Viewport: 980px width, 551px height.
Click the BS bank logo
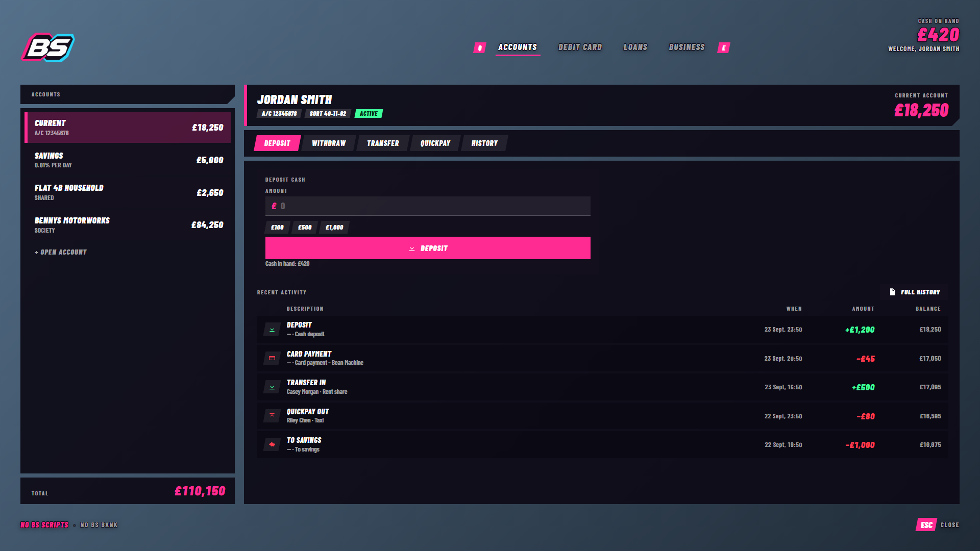click(x=48, y=47)
